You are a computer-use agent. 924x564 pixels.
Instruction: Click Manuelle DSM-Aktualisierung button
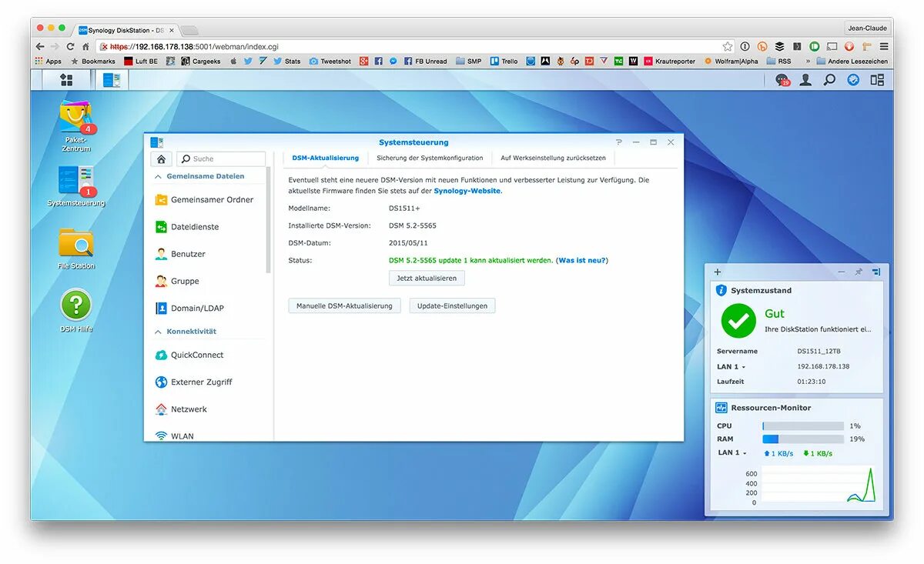(344, 305)
